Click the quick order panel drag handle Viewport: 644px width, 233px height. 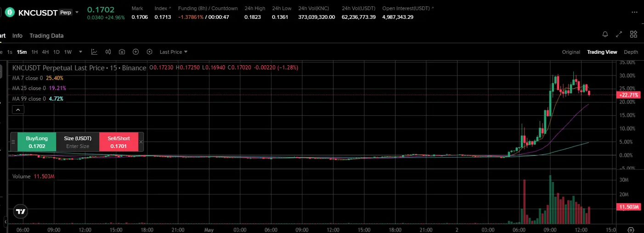coord(13,142)
